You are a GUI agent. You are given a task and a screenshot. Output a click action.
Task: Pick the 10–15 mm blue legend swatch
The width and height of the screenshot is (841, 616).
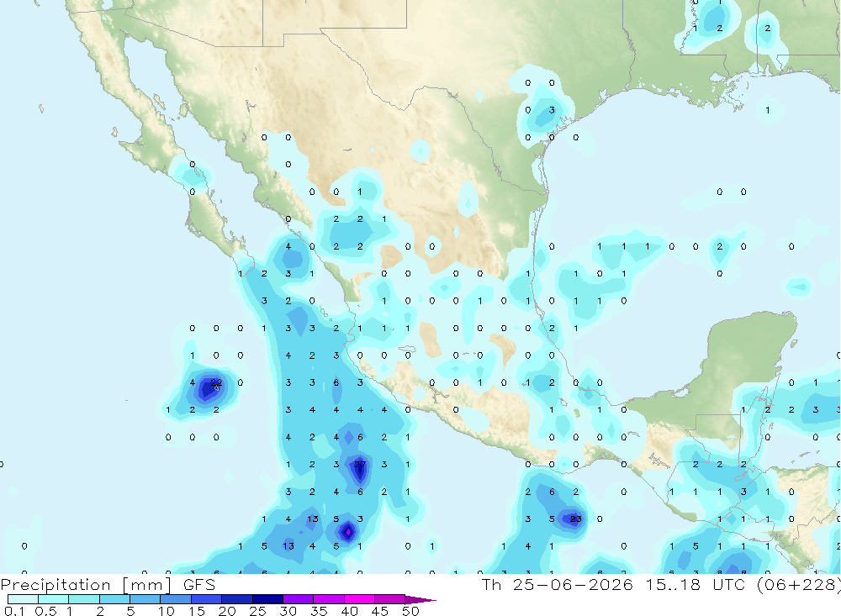[176, 599]
